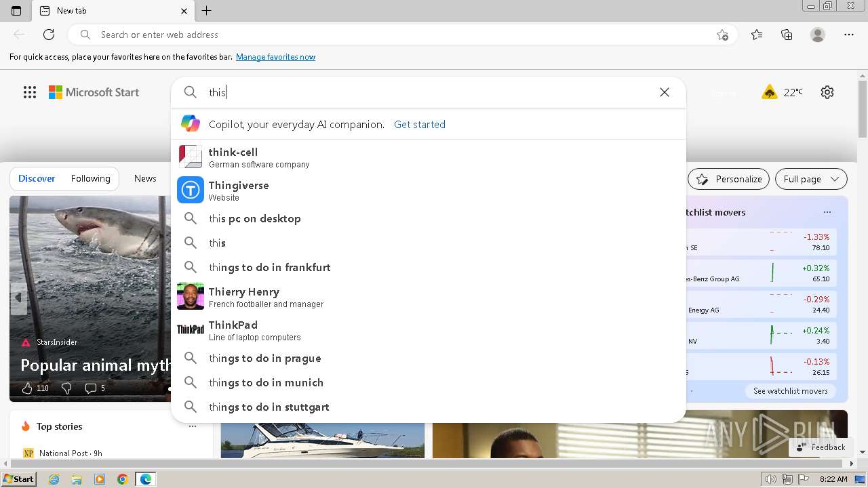Choose 'things to do in munich' suggestion
Image resolution: width=868 pixels, height=488 pixels.
tap(429, 382)
